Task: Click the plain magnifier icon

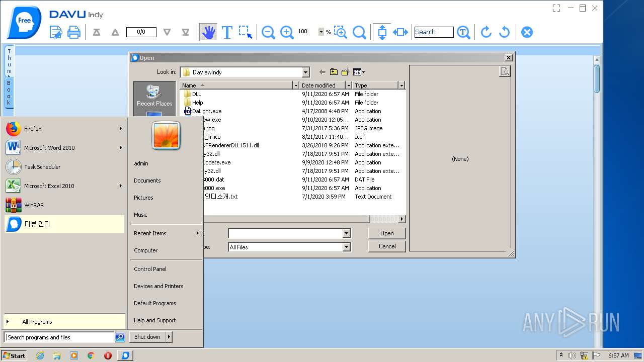Action: point(359,32)
